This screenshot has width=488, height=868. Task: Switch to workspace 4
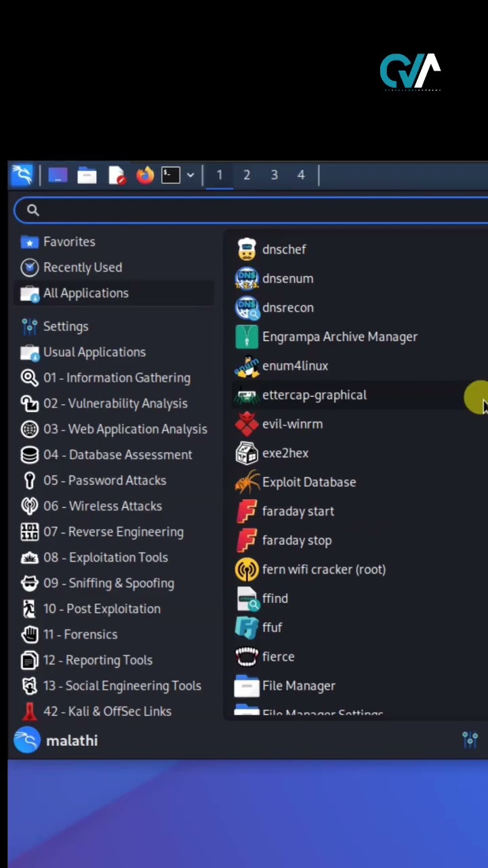click(x=301, y=176)
